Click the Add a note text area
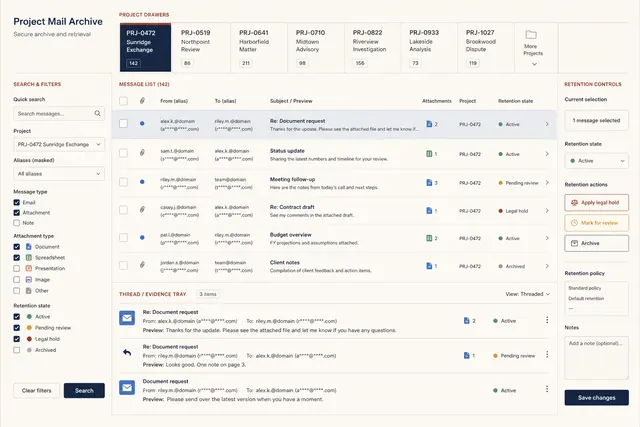This screenshot has height=427, width=640. click(596, 358)
